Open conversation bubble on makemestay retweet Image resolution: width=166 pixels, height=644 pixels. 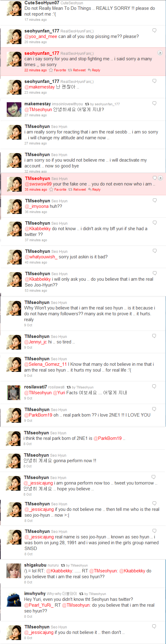(154, 103)
